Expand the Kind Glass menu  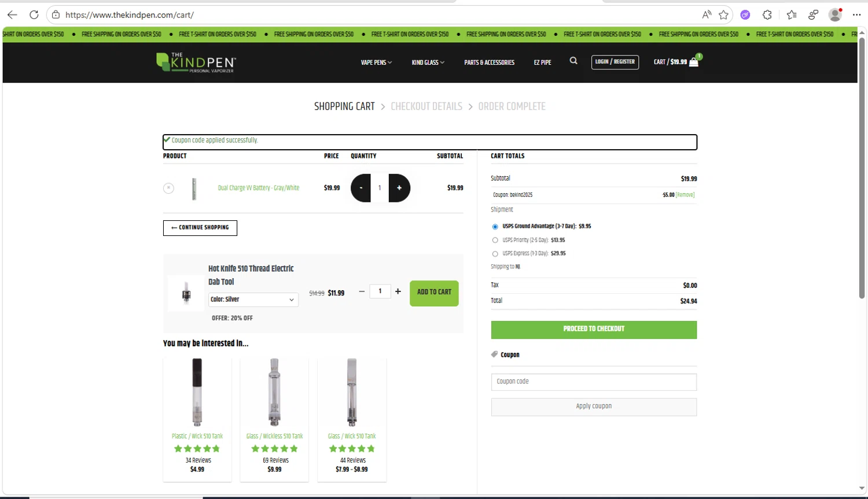pos(428,62)
